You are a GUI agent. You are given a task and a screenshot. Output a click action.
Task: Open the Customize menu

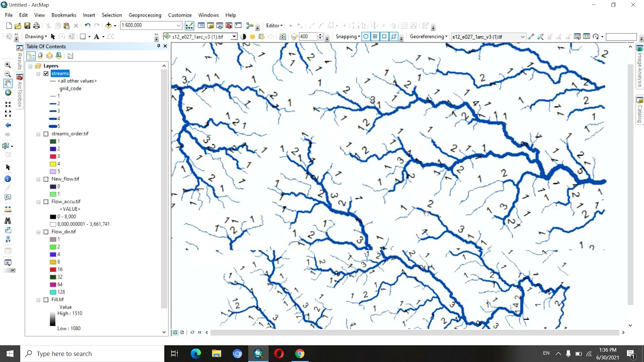coord(180,15)
